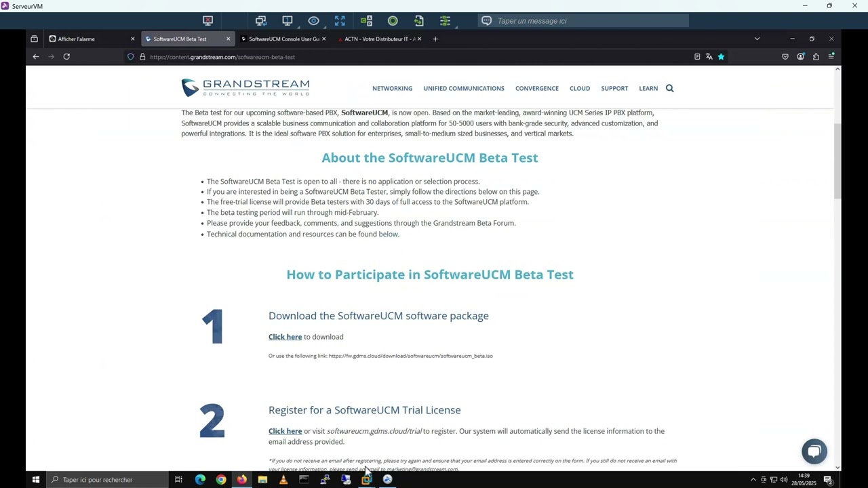Click the green circle icon in VM toolbar
868x488 pixels.
pos(393,21)
